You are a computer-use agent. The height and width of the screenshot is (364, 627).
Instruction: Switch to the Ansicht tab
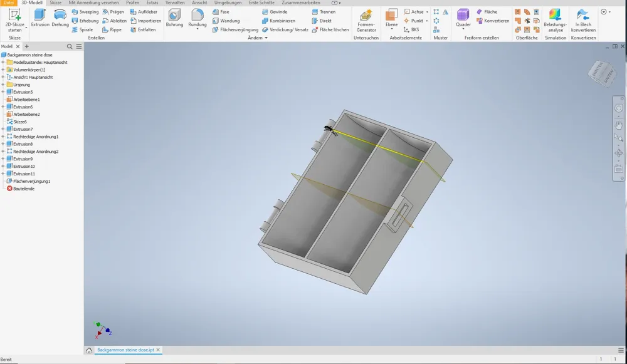199,3
